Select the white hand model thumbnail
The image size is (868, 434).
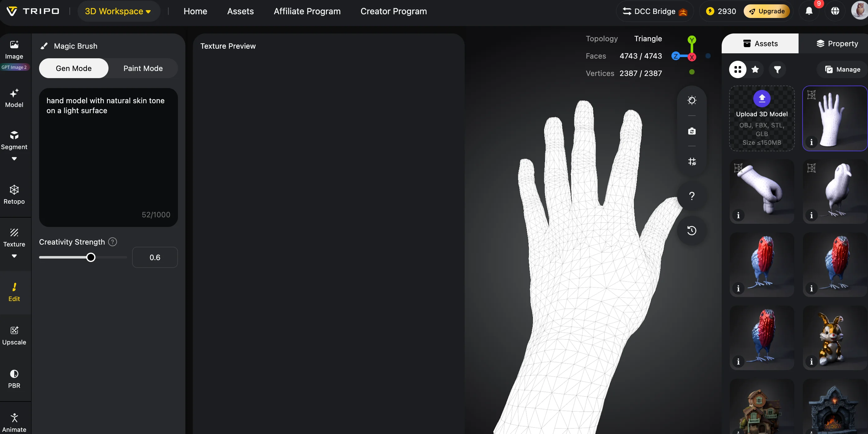pyautogui.click(x=835, y=119)
